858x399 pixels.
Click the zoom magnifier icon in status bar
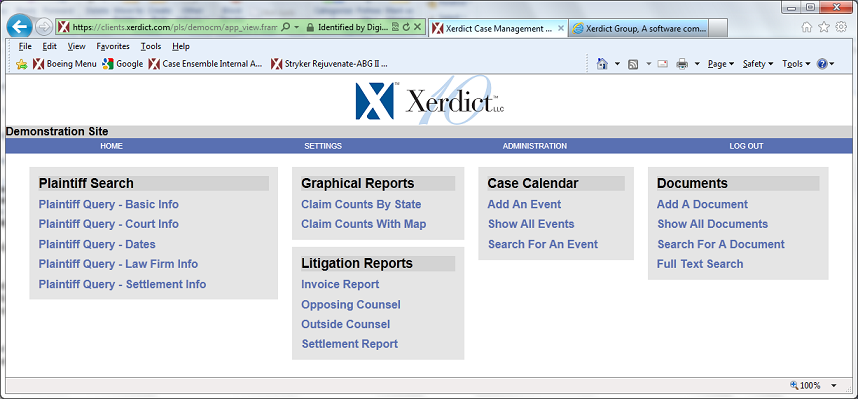(x=794, y=385)
